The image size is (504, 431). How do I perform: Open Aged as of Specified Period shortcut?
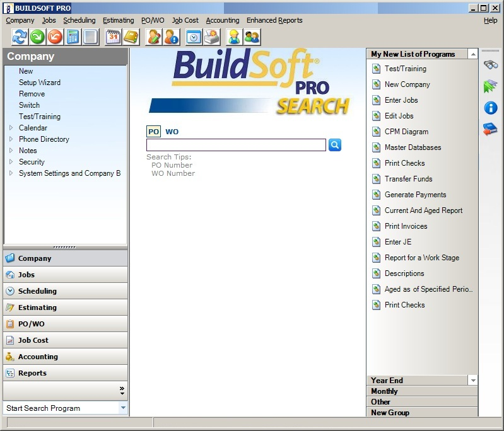click(x=428, y=289)
